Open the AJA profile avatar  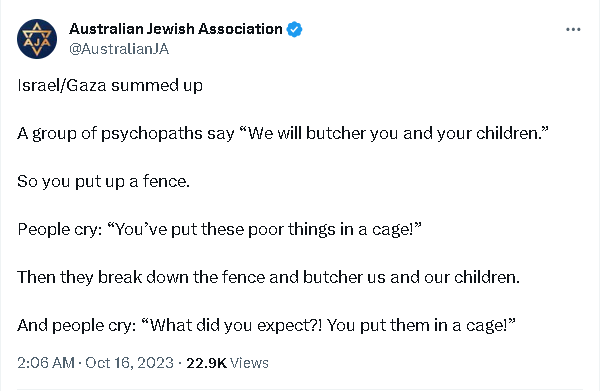37,39
